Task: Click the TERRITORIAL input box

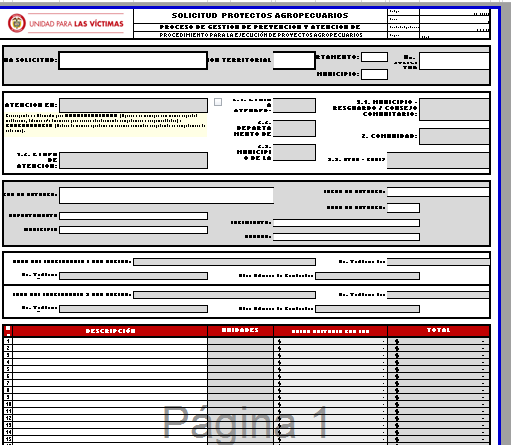Action: (294, 60)
